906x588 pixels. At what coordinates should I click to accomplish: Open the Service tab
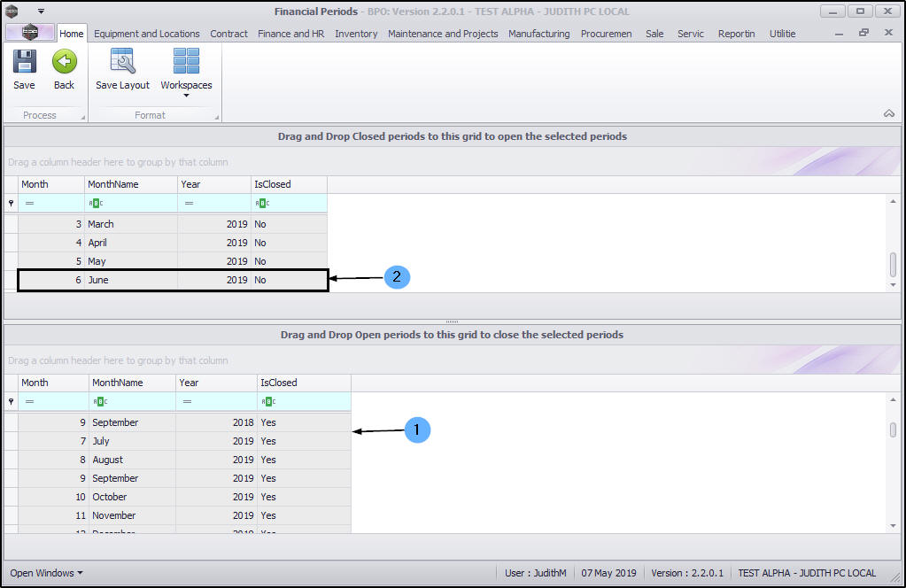click(x=691, y=34)
